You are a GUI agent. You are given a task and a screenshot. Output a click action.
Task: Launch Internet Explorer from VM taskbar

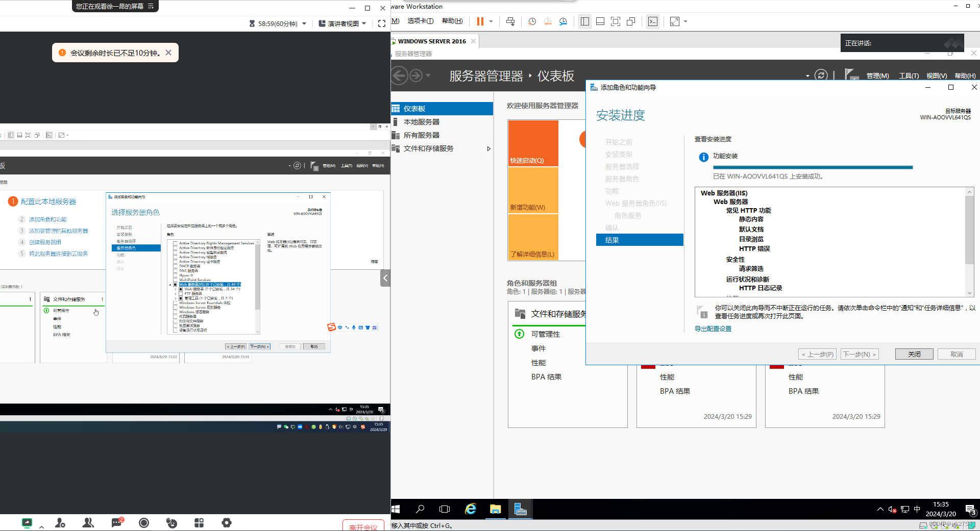[x=470, y=509]
